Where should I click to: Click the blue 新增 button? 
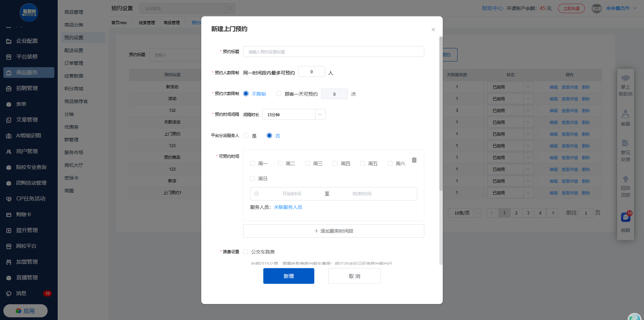point(288,276)
